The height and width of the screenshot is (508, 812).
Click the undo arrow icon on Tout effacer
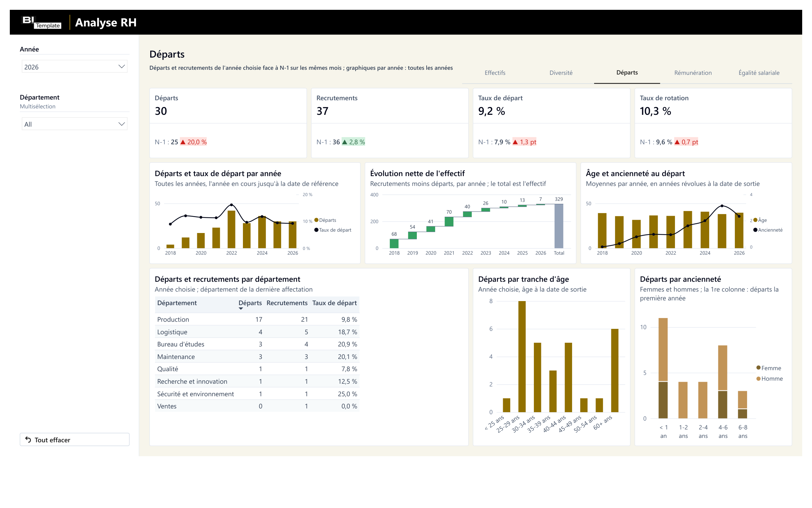28,440
